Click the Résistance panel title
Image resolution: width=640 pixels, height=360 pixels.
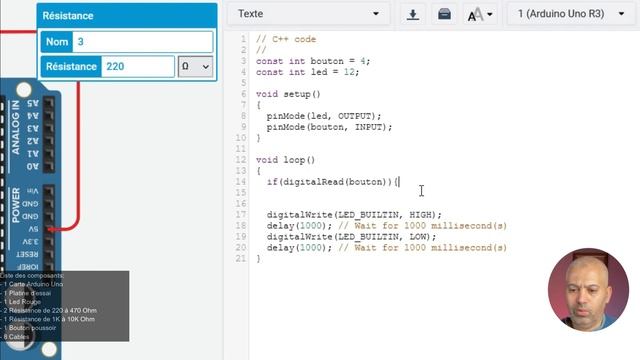tap(68, 16)
